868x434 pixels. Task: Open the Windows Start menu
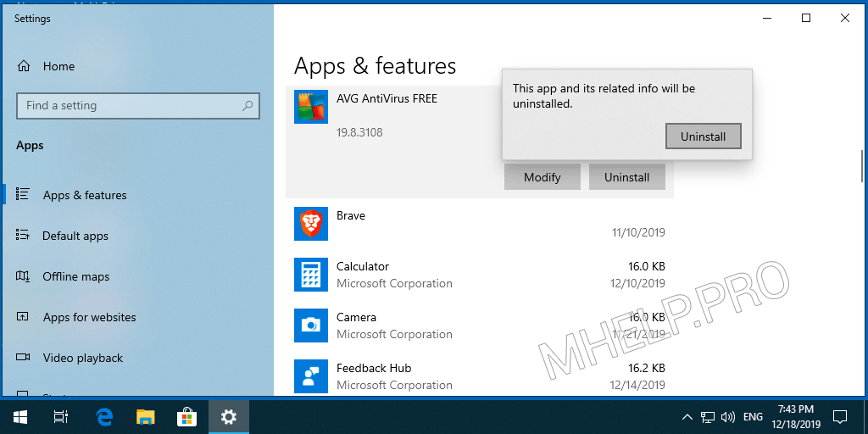pyautogui.click(x=20, y=417)
